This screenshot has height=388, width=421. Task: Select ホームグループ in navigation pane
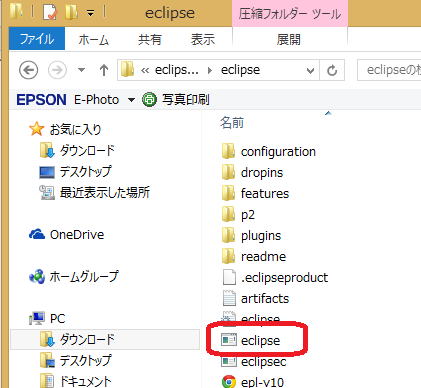(84, 276)
